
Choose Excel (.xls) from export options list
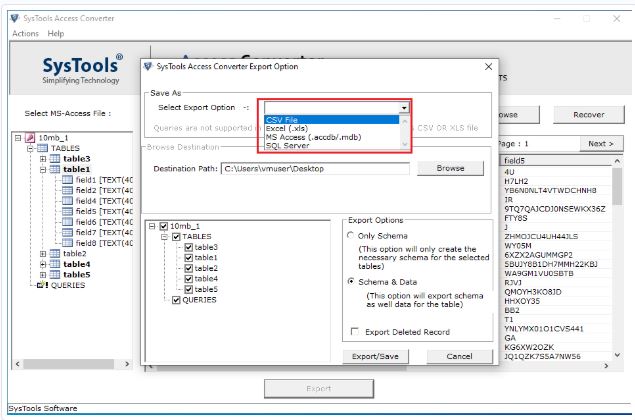[332, 128]
